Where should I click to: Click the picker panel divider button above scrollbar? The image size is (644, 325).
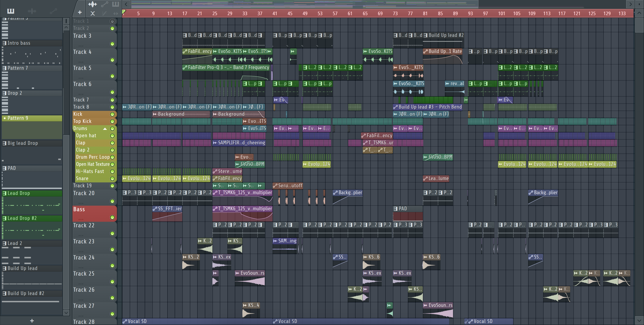click(x=66, y=21)
